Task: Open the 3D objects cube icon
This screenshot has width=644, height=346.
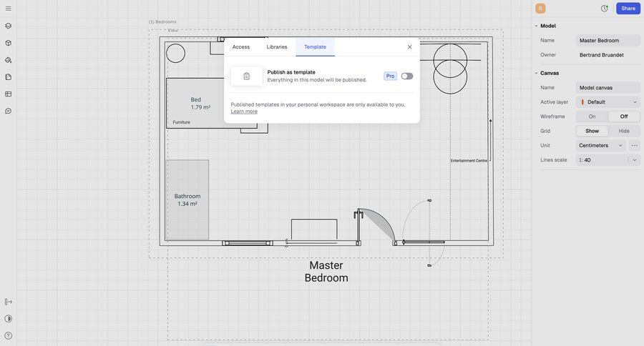Action: [8, 43]
